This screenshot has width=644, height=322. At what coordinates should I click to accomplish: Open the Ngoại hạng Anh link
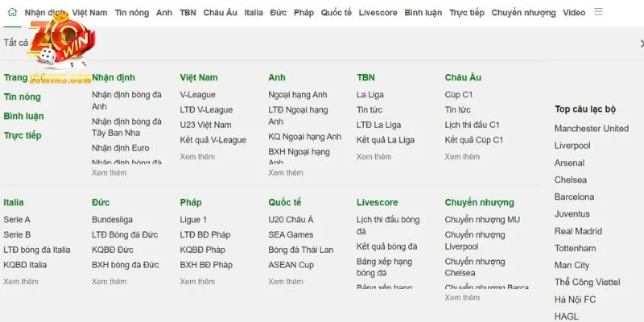click(298, 94)
